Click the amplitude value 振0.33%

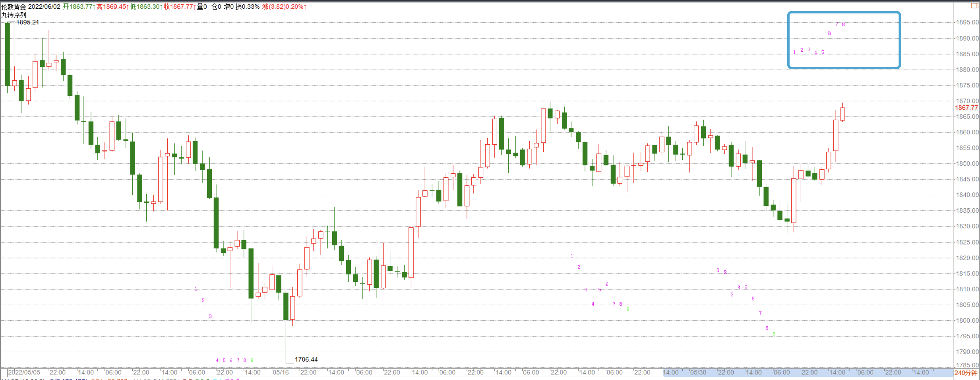tap(248, 7)
